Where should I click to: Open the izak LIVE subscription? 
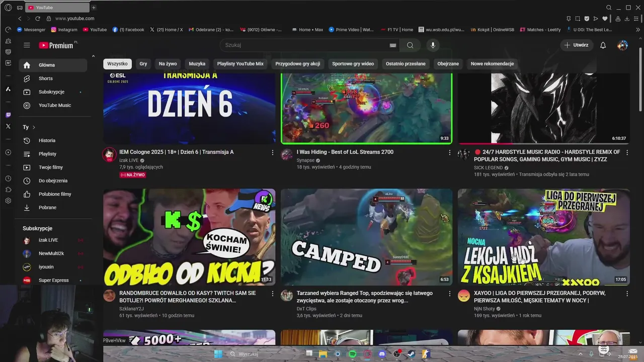(53, 240)
